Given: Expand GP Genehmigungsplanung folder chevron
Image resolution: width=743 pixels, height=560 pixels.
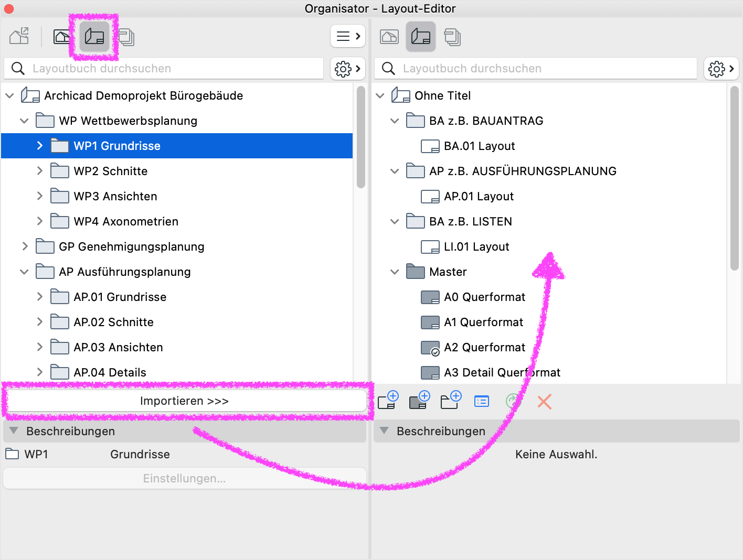Looking at the screenshot, I should pyautogui.click(x=25, y=246).
